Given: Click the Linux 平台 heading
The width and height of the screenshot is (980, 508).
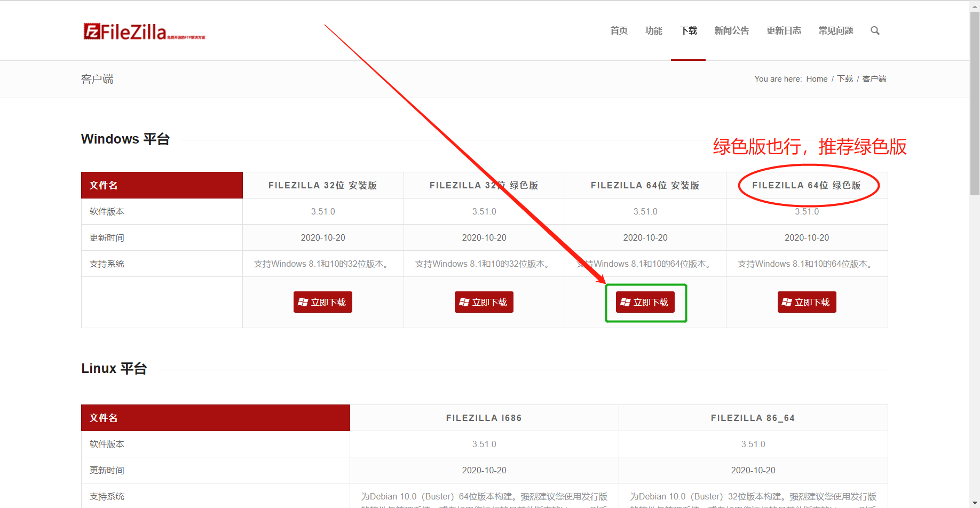Looking at the screenshot, I should coord(114,369).
